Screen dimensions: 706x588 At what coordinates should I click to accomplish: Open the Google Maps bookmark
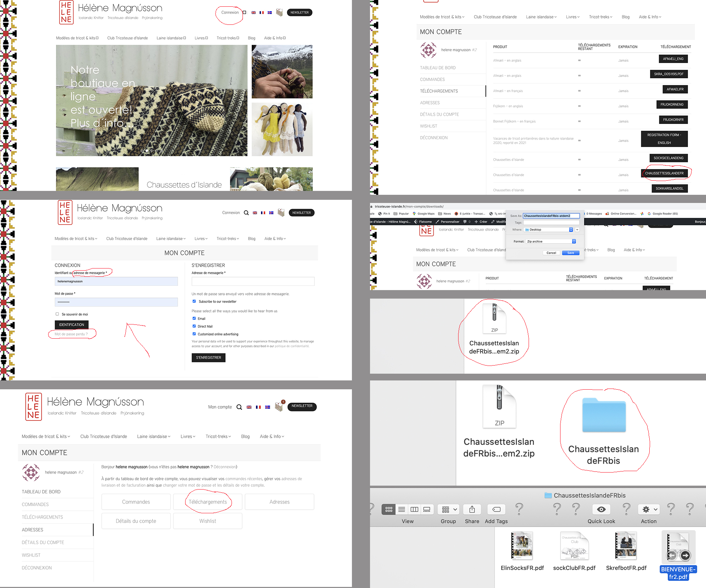coord(423,214)
